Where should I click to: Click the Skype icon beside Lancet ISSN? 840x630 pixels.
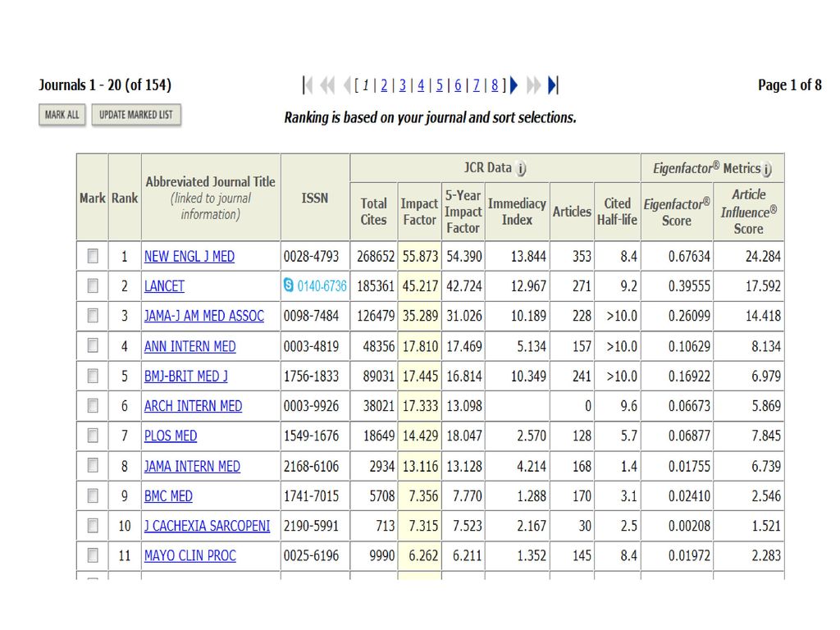(x=289, y=285)
